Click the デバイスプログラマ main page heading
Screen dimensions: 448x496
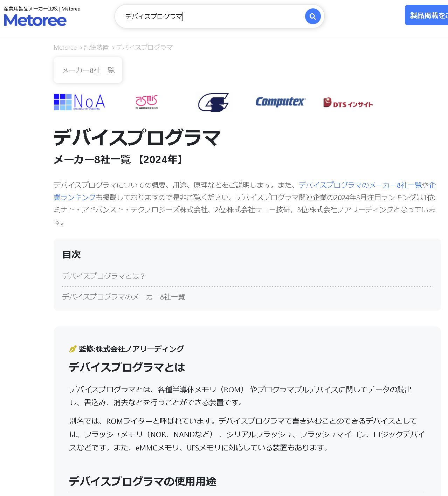(137, 137)
